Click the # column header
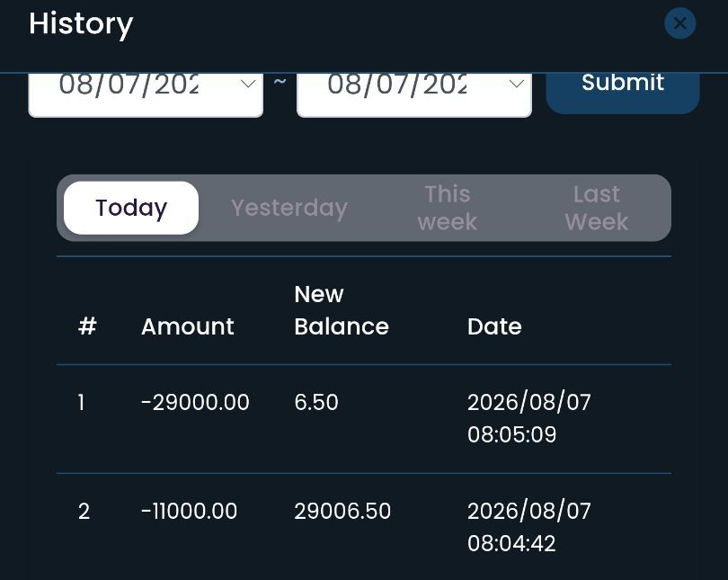 87,326
